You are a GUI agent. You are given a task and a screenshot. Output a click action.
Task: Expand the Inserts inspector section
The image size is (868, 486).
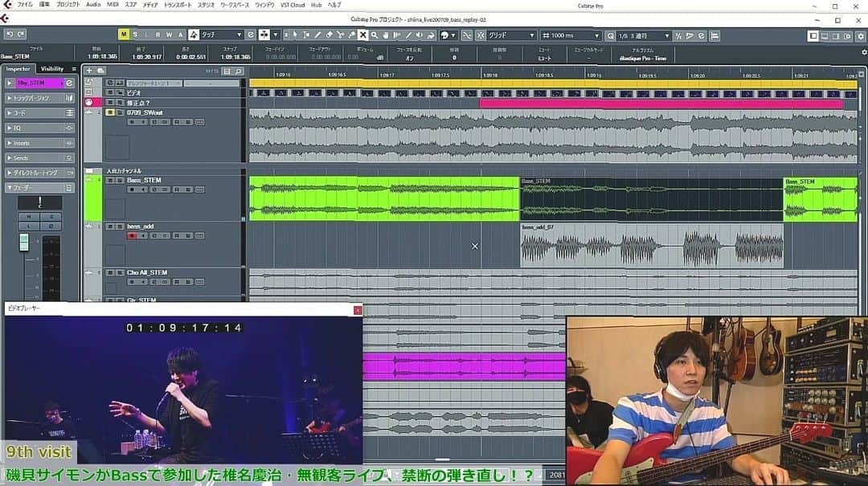click(39, 143)
